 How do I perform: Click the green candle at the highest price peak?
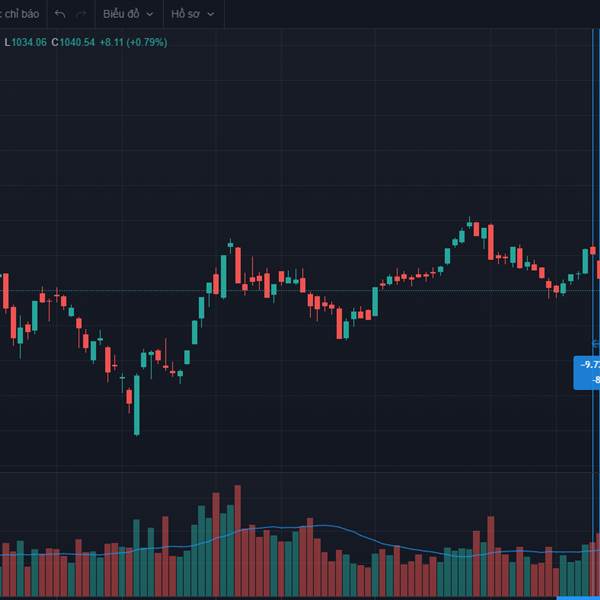point(470,222)
